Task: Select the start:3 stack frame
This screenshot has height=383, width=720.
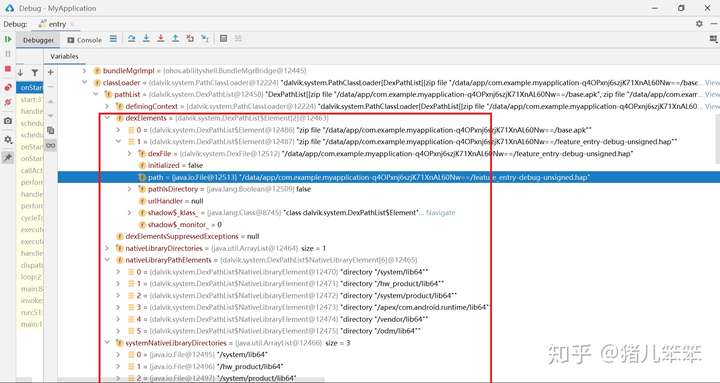Action: point(30,99)
